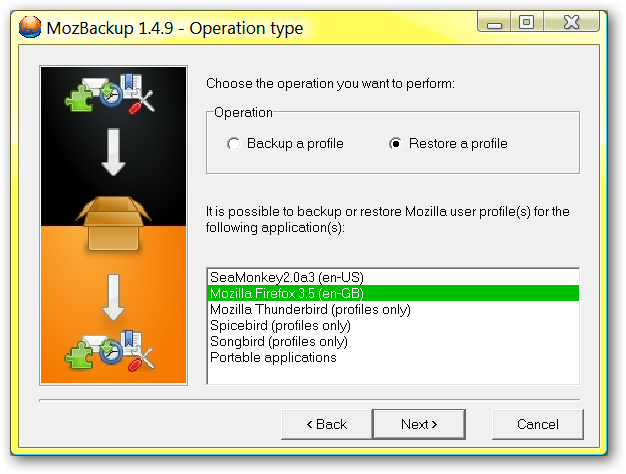Click the upper white down arrow graphic
626x474 pixels.
pyautogui.click(x=113, y=152)
